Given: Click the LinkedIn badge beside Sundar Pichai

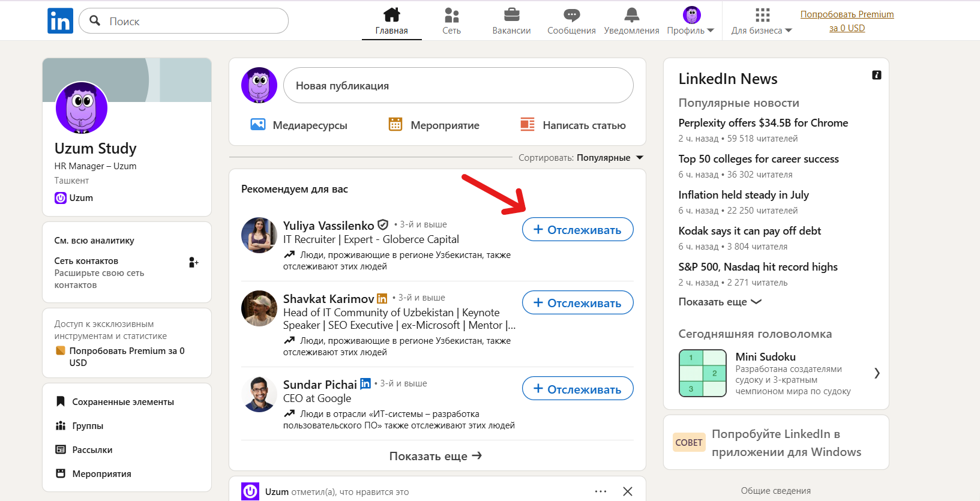Looking at the screenshot, I should pyautogui.click(x=365, y=384).
